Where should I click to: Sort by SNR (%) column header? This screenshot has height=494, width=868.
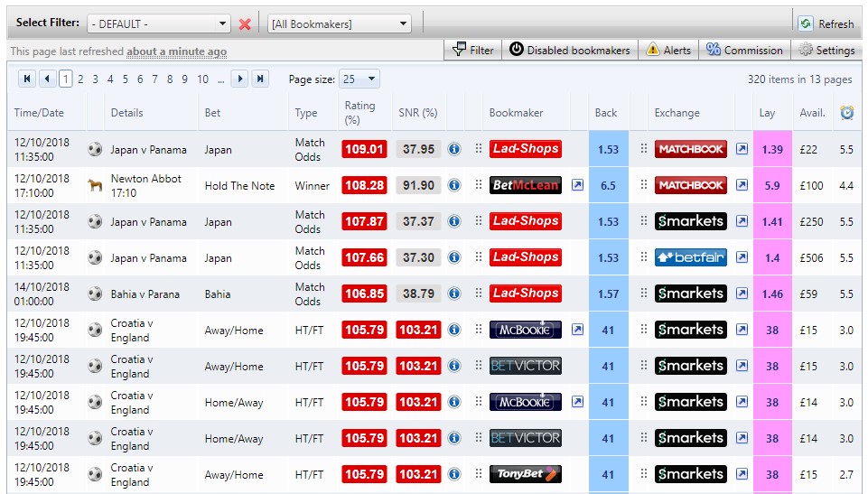coord(418,113)
